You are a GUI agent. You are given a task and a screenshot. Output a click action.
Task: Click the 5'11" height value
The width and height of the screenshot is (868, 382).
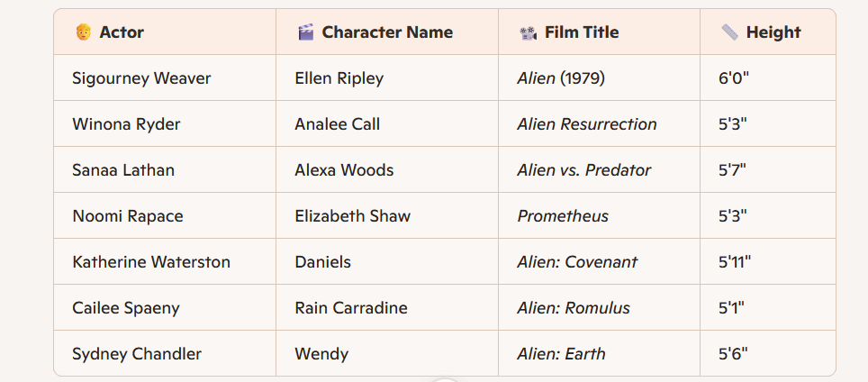[735, 261]
